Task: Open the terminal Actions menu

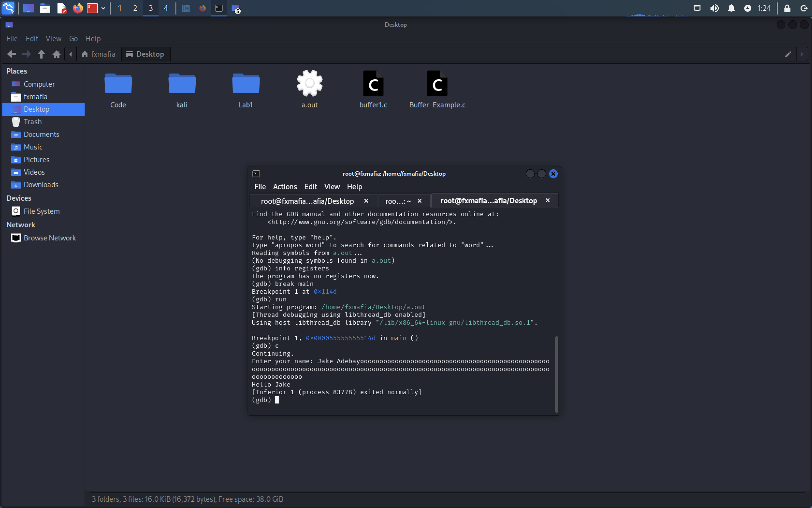Action: (x=285, y=187)
